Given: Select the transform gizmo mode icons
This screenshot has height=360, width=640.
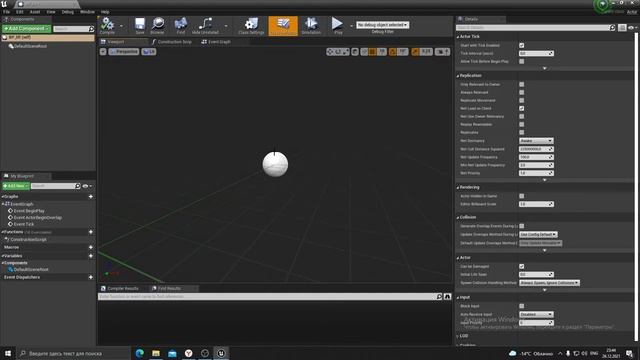Looking at the screenshot, I should [x=338, y=51].
